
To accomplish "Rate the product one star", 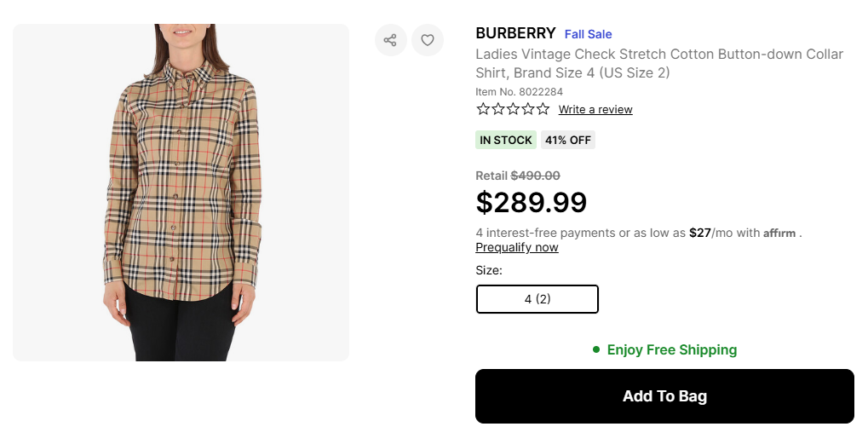I will [x=483, y=109].
